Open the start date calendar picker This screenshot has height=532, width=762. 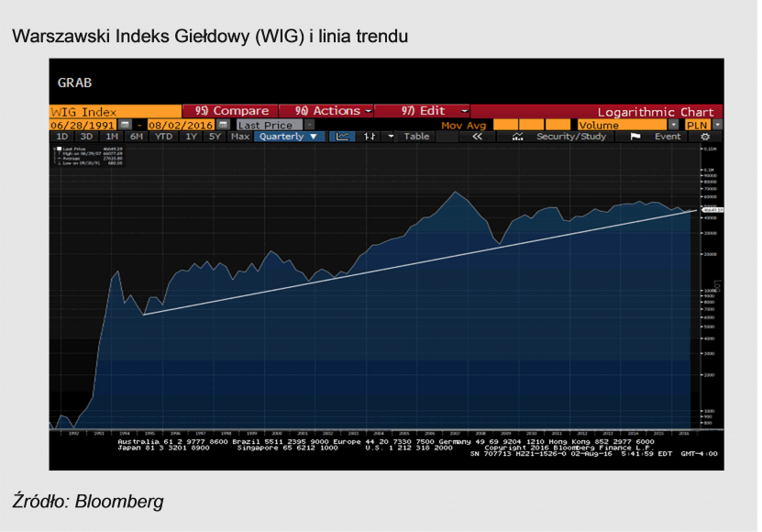pyautogui.click(x=125, y=125)
